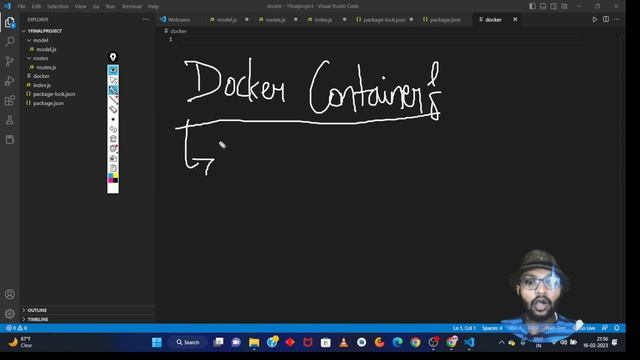Close the docker editor tab
This screenshot has height=360, width=640.
pos(515,20)
